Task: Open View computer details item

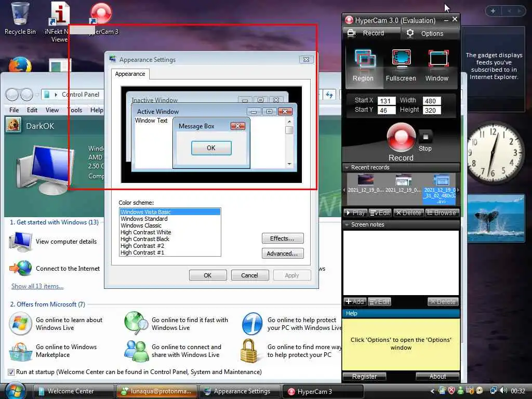Action: (x=54, y=242)
